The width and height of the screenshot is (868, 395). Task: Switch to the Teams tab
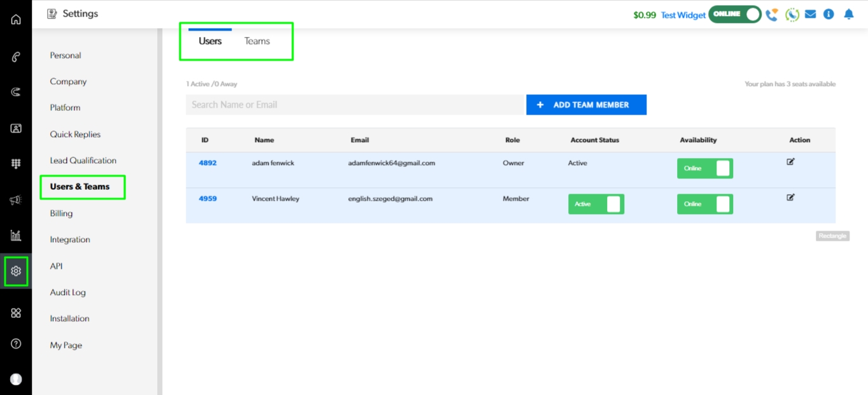[257, 41]
